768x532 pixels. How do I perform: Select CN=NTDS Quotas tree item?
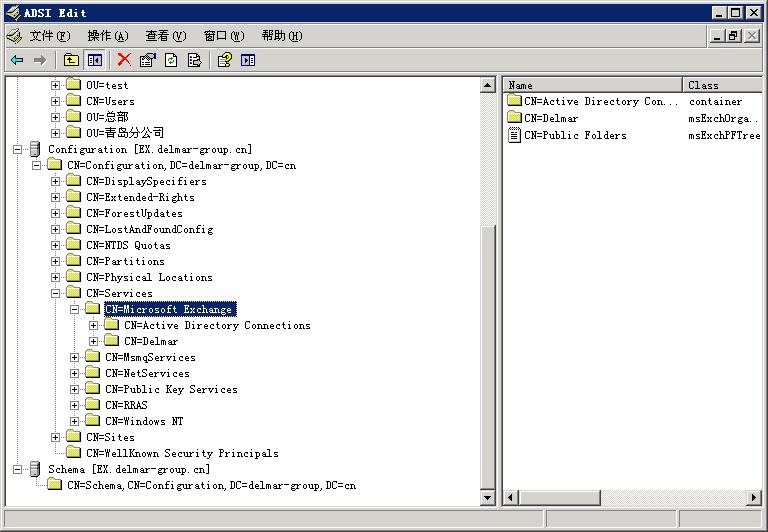(x=128, y=245)
